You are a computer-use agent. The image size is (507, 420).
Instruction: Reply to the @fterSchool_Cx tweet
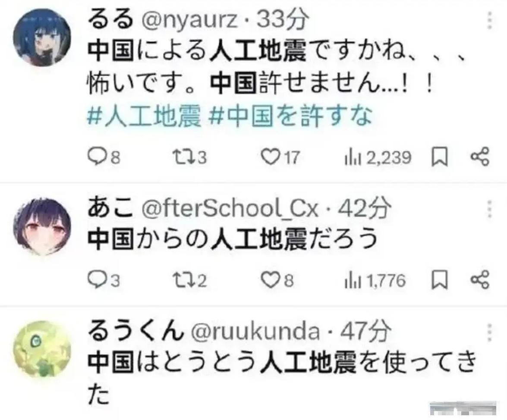pyautogui.click(x=104, y=280)
